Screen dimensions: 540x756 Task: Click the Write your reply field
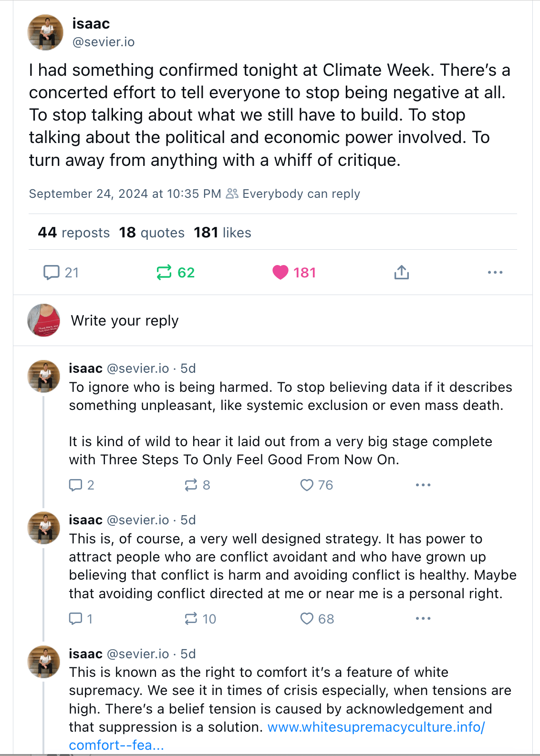[x=125, y=321]
